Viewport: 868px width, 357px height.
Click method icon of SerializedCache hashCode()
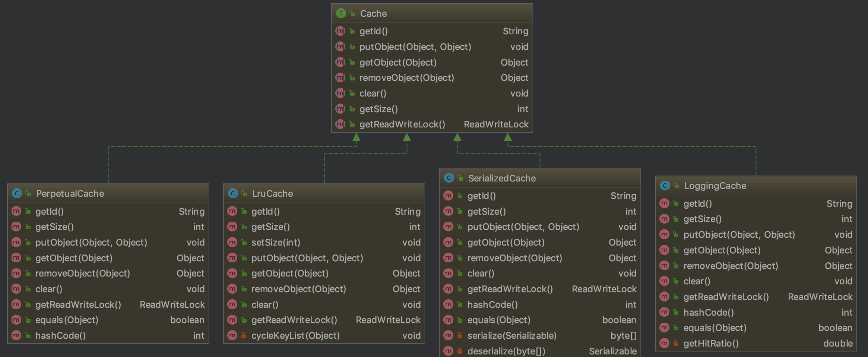click(x=448, y=304)
